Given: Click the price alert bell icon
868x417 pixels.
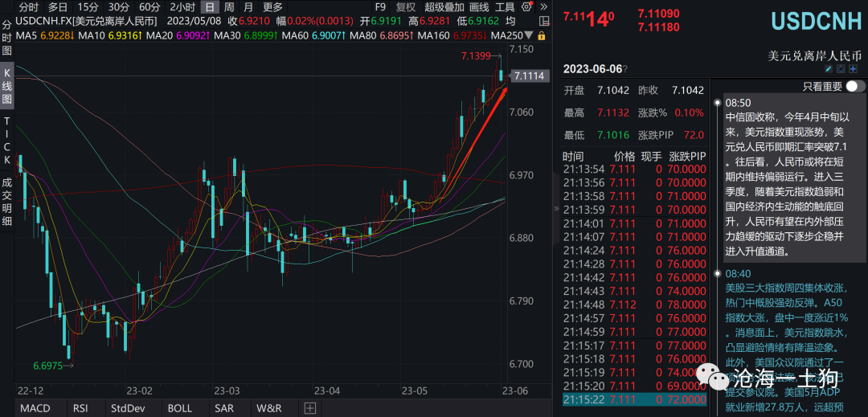Looking at the screenshot, I should tap(841, 69).
